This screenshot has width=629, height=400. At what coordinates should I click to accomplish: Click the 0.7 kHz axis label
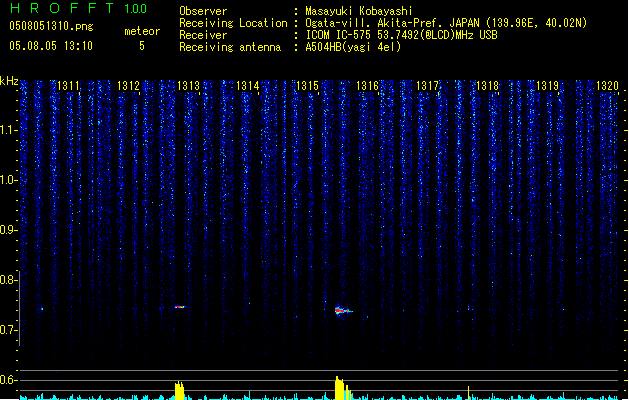click(8, 330)
